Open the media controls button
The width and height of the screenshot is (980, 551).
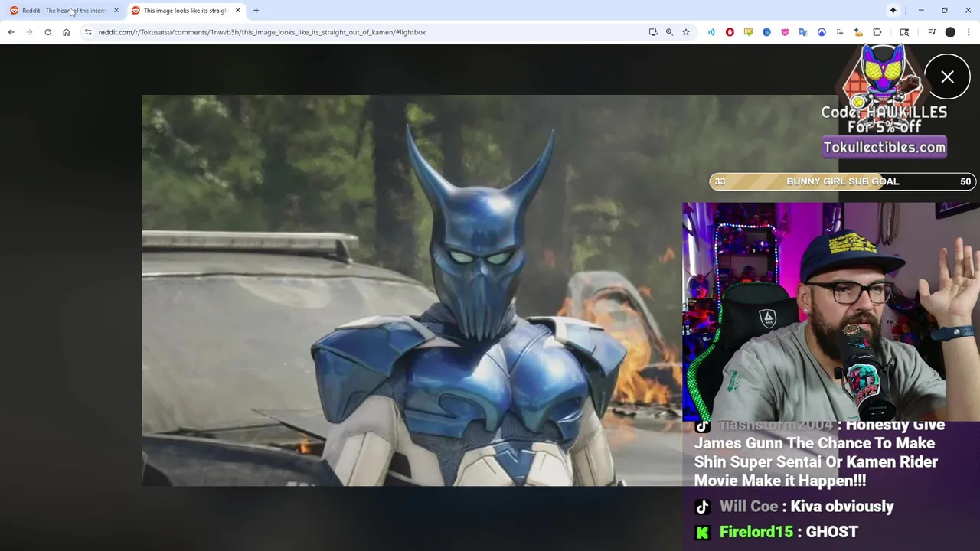pos(932,32)
